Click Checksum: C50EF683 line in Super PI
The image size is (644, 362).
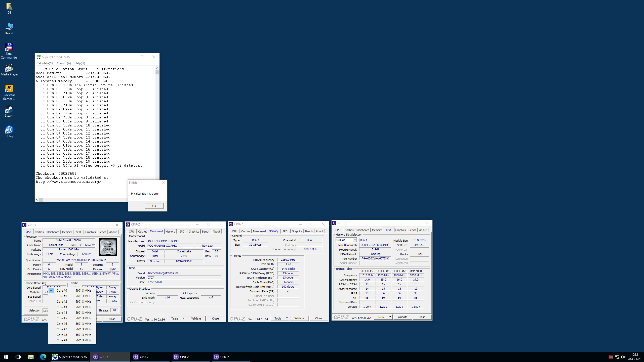click(x=56, y=173)
